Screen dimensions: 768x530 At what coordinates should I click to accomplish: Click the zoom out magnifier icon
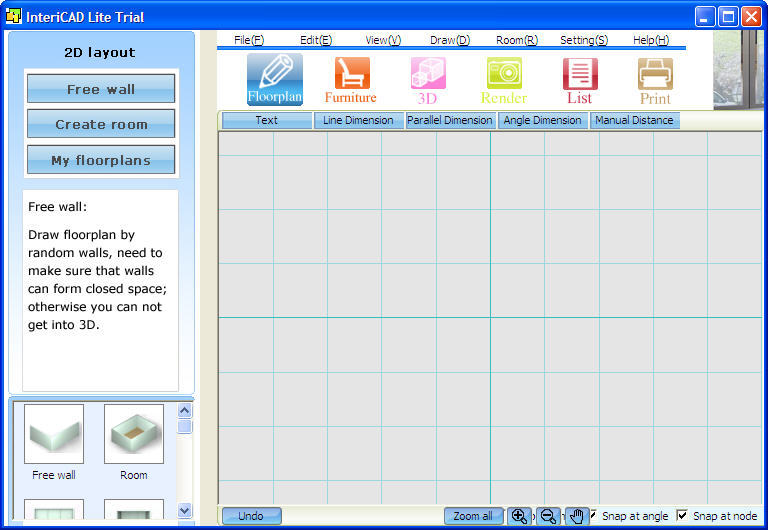[548, 516]
